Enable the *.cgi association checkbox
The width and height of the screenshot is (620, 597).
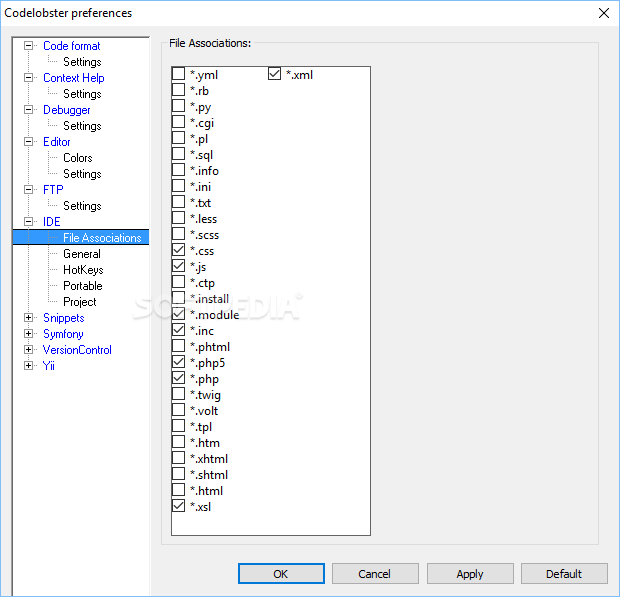(178, 122)
